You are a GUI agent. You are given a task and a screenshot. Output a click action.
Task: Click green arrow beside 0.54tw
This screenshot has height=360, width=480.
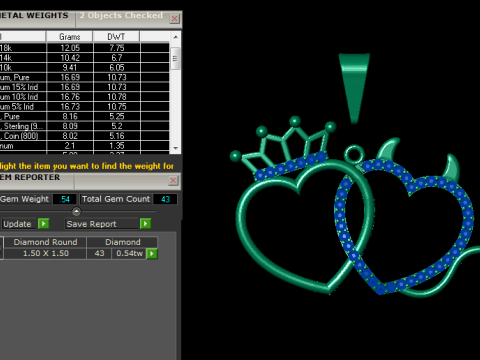pos(152,254)
